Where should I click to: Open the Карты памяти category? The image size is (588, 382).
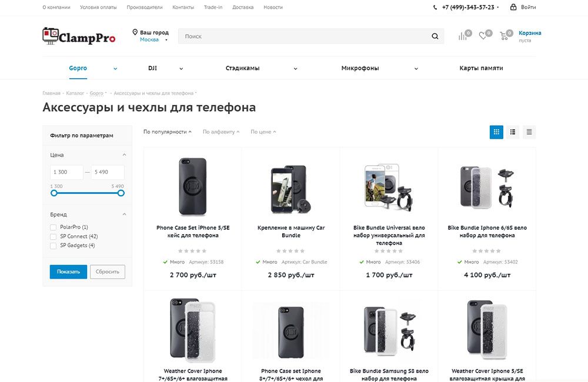pyautogui.click(x=481, y=68)
